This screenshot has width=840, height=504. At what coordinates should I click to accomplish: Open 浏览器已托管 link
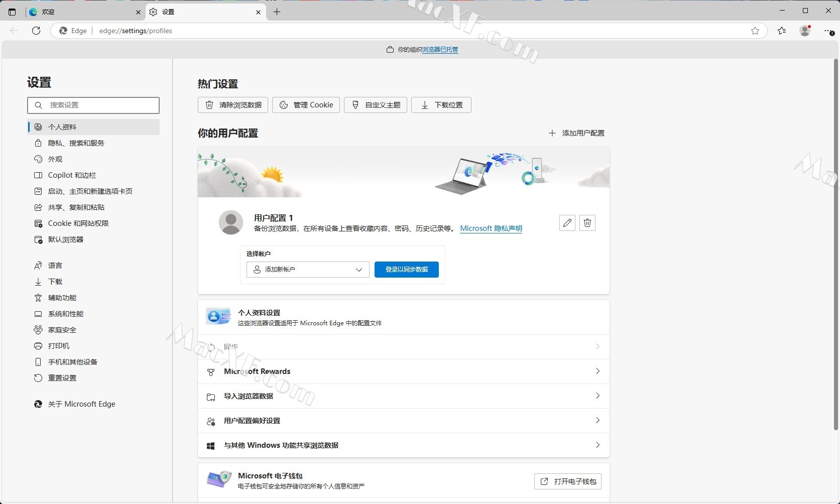pos(440,50)
